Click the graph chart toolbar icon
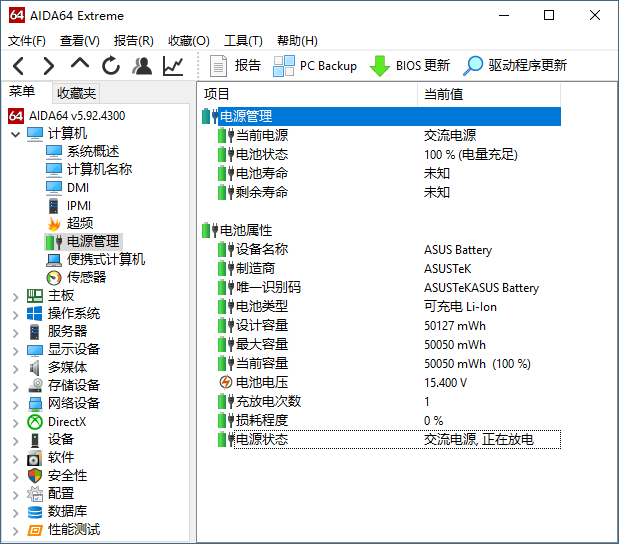 pyautogui.click(x=173, y=66)
